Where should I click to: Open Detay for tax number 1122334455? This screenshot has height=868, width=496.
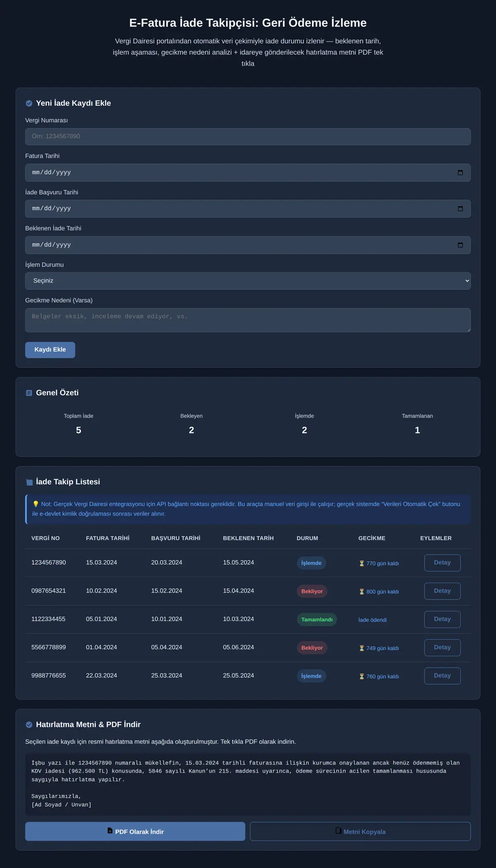442,619
